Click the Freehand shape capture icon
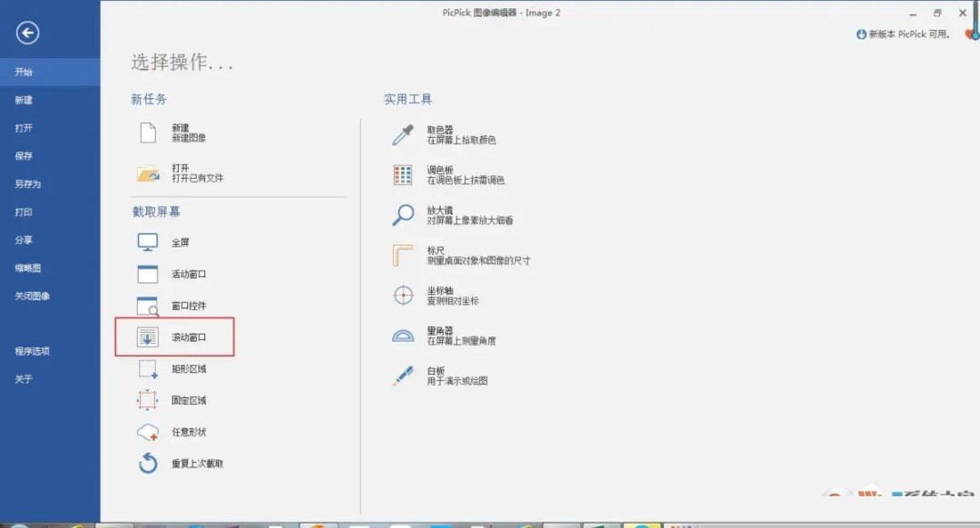Screen dimensions: 980x528 coord(148,433)
